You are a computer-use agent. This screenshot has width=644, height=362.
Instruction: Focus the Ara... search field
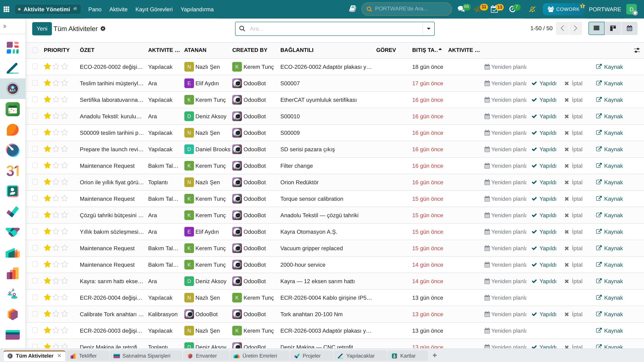coord(335,29)
